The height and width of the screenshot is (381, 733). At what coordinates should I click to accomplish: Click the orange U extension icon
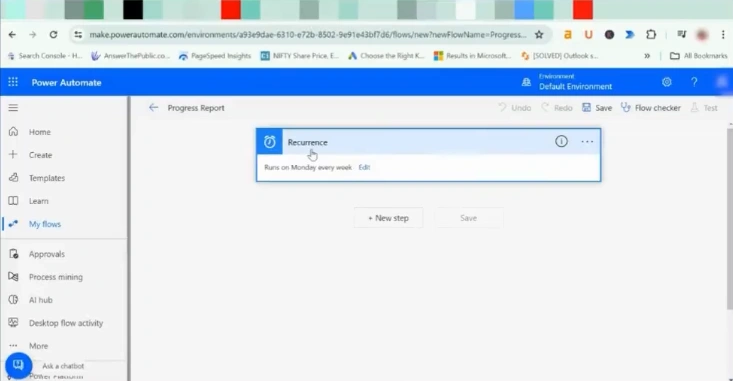pyautogui.click(x=589, y=35)
